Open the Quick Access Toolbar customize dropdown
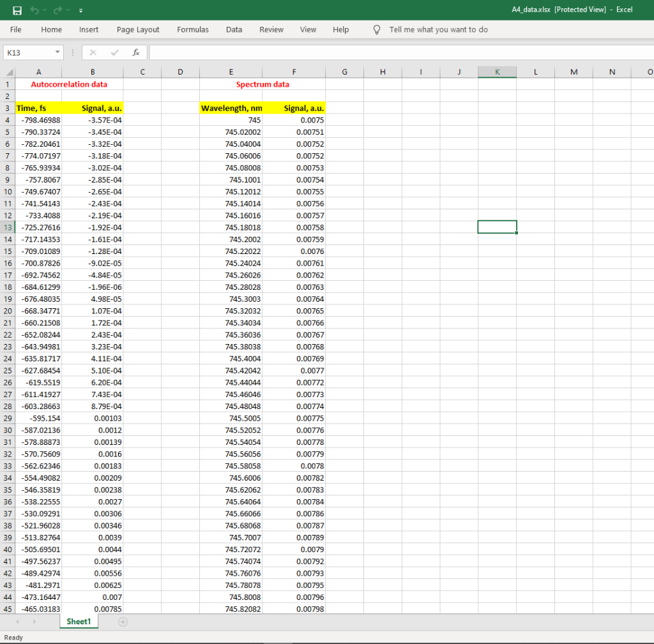 (80, 10)
